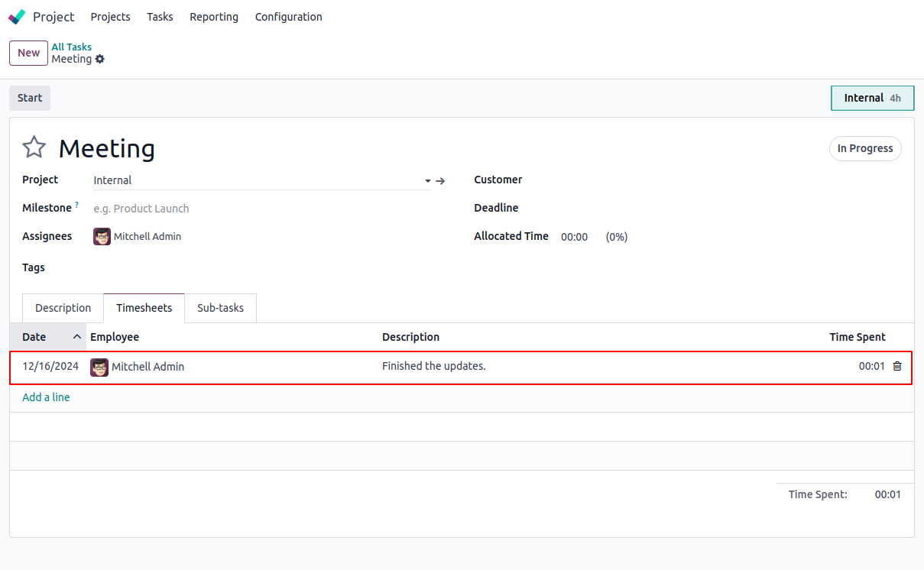Click the Project app logo icon

click(x=17, y=17)
